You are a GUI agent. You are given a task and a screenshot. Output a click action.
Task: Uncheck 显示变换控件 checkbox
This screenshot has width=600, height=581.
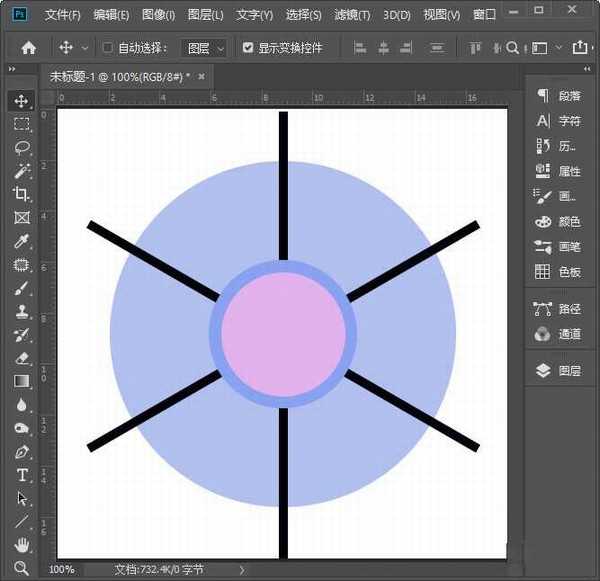coord(248,47)
